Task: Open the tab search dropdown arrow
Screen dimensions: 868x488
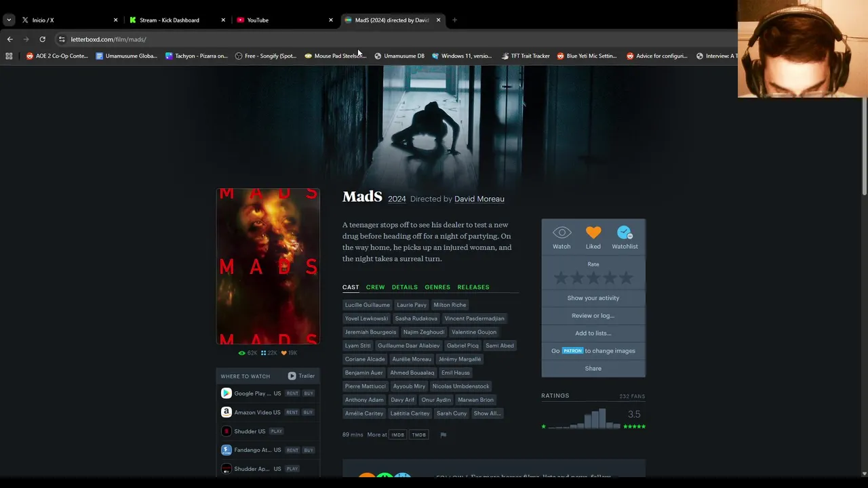Action: 9,20
